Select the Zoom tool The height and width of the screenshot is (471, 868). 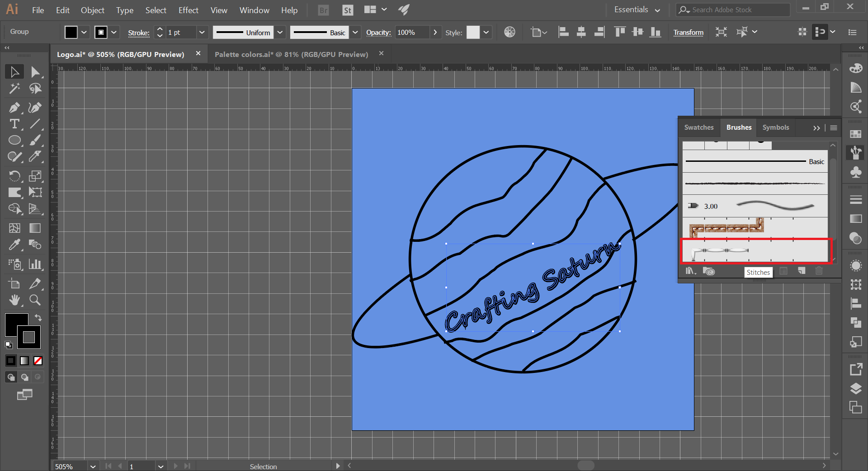[x=35, y=300]
